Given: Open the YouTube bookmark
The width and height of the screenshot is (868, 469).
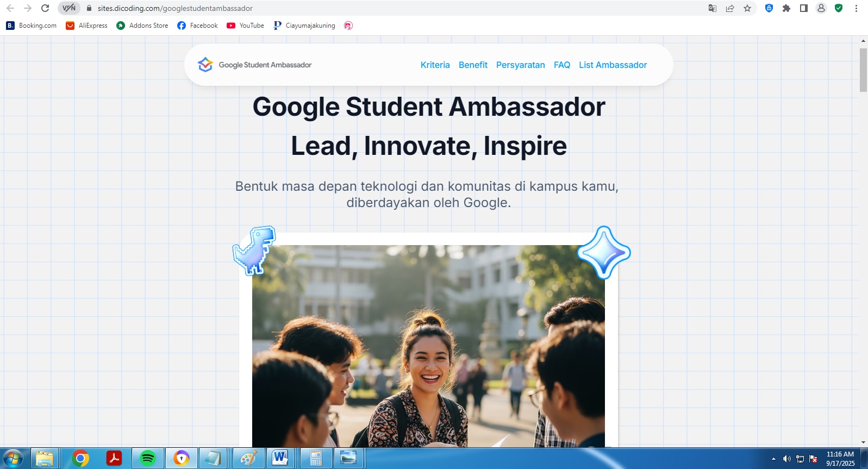Looking at the screenshot, I should point(245,26).
